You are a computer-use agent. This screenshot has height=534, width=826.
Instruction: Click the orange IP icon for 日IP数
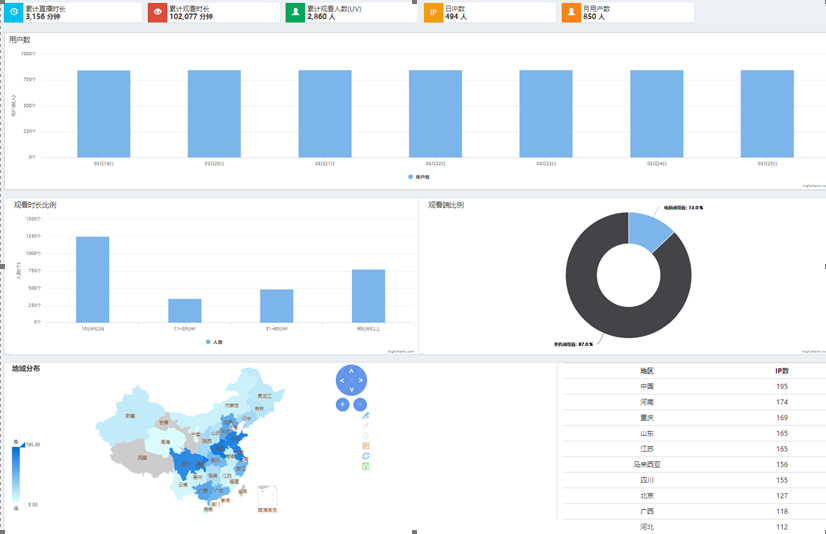tap(434, 12)
